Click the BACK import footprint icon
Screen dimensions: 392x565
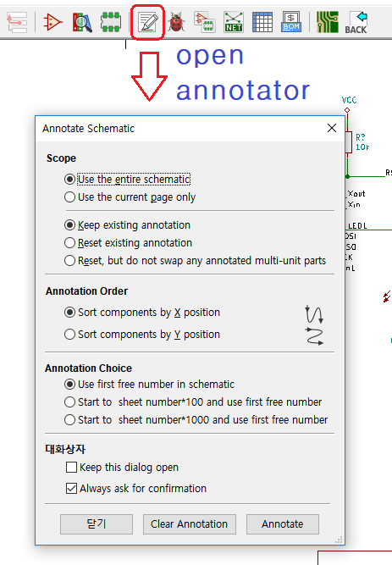click(356, 22)
